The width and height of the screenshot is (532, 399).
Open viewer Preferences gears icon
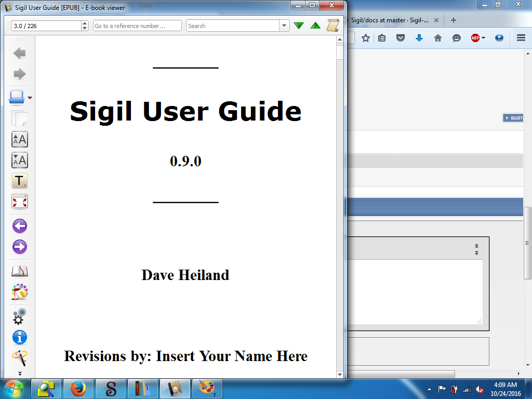pyautogui.click(x=19, y=316)
